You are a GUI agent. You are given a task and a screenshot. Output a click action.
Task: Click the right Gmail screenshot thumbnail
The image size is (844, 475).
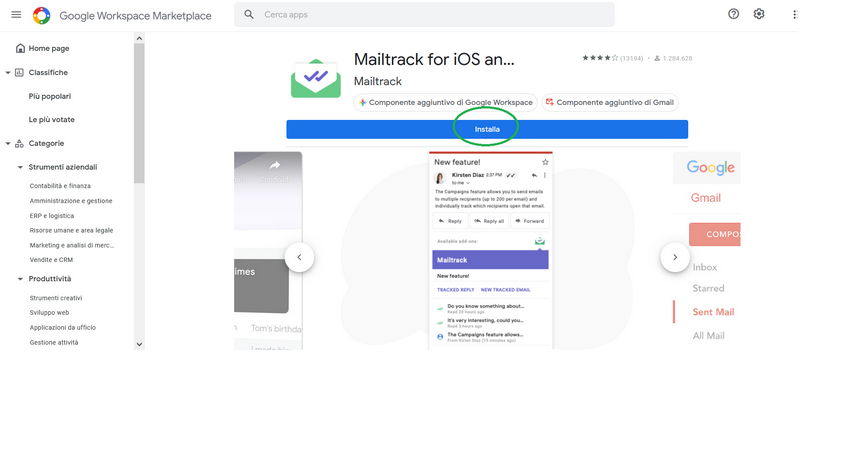pyautogui.click(x=706, y=251)
